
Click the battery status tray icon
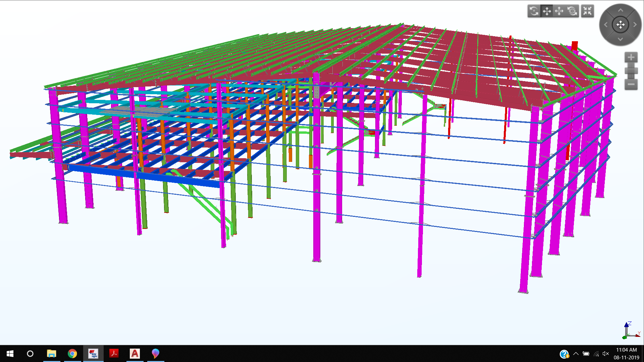coord(586,354)
